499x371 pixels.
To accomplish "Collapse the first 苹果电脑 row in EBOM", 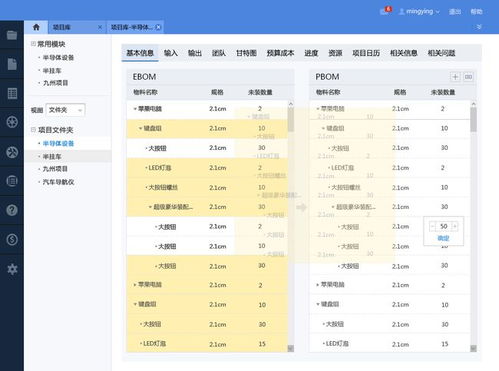I will click(x=135, y=109).
